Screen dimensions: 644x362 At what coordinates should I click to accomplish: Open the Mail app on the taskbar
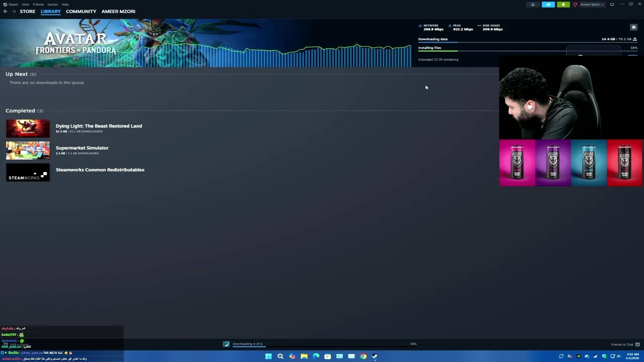[351, 356]
